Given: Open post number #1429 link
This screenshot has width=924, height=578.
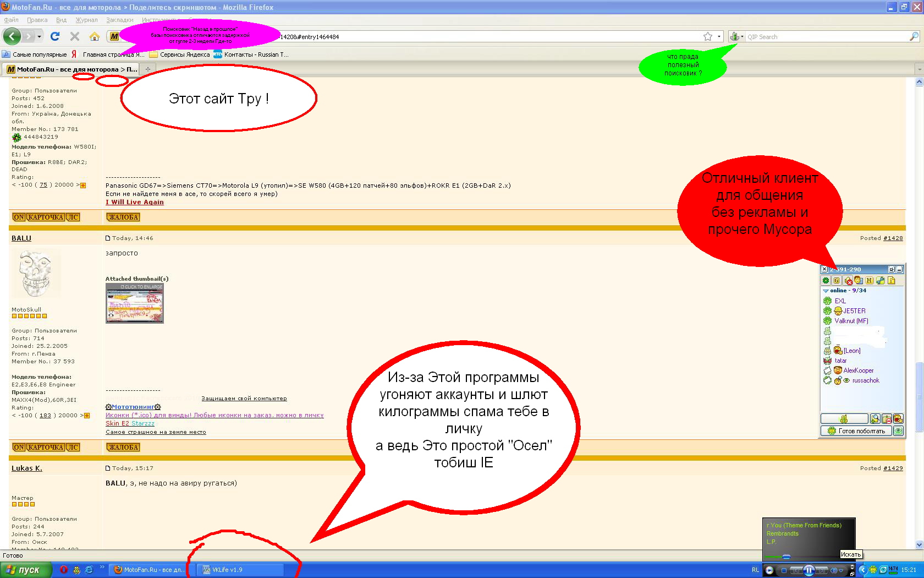Looking at the screenshot, I should [x=893, y=468].
